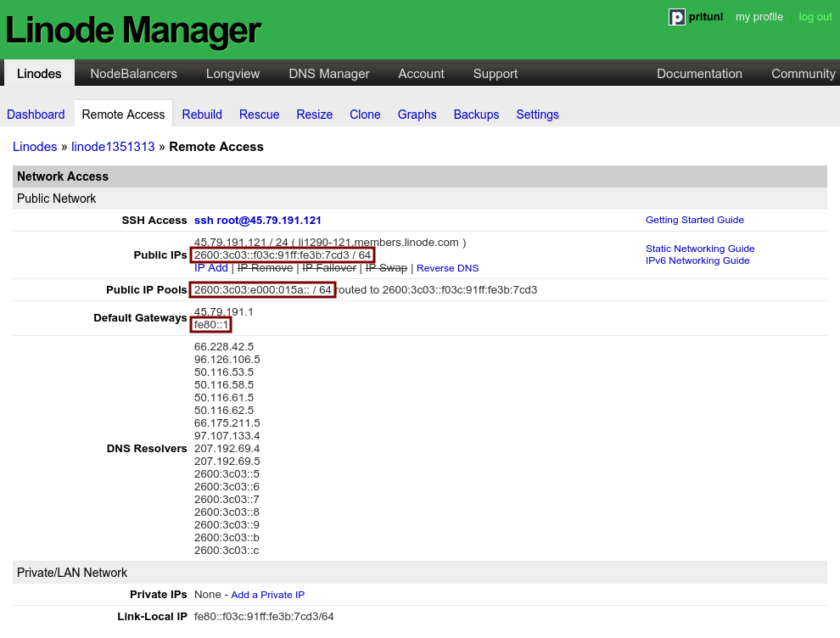Select the Remote Access subtab
The height and width of the screenshot is (638, 840).
click(123, 114)
